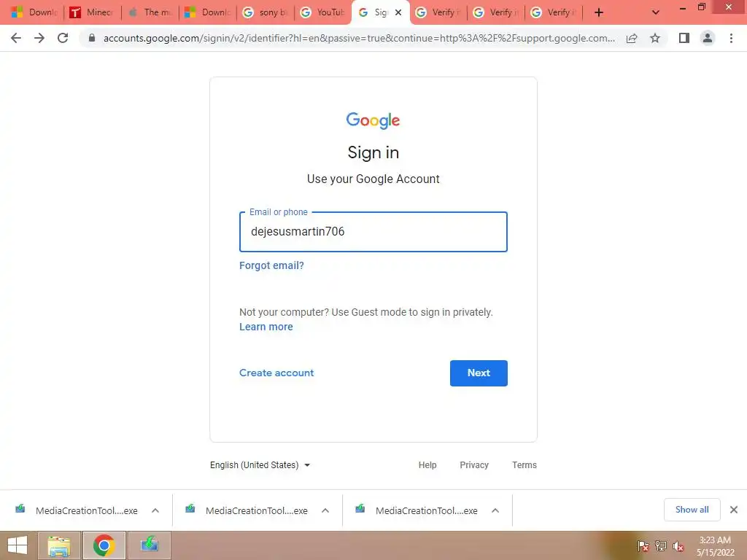The height and width of the screenshot is (560, 747).
Task: Click the Forgot email? link
Action: click(271, 265)
